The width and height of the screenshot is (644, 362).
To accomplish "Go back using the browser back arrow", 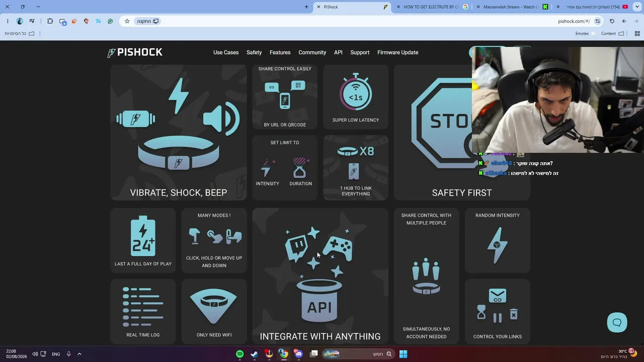I will tap(624, 21).
